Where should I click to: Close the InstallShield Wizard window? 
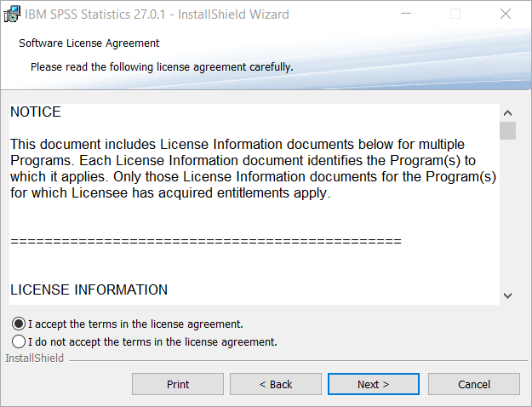click(506, 14)
